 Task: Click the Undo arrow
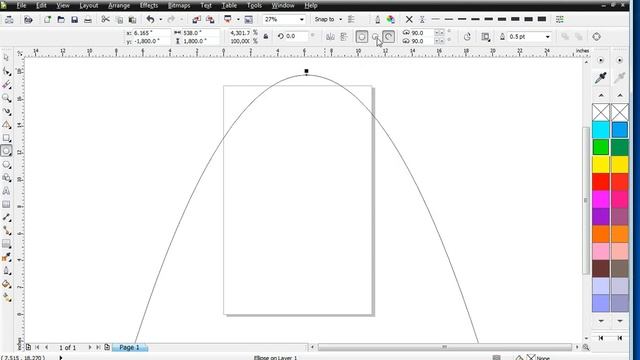click(x=150, y=19)
